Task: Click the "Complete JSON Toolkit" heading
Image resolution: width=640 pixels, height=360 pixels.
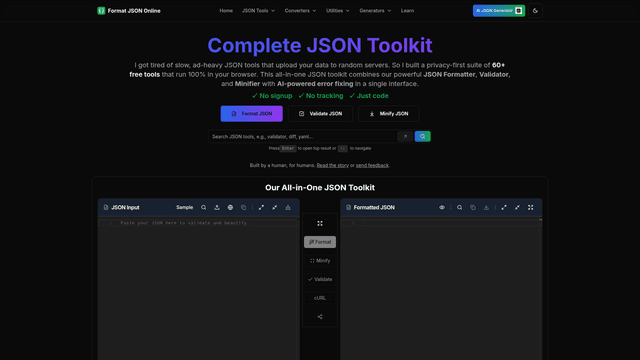Action: point(320,45)
